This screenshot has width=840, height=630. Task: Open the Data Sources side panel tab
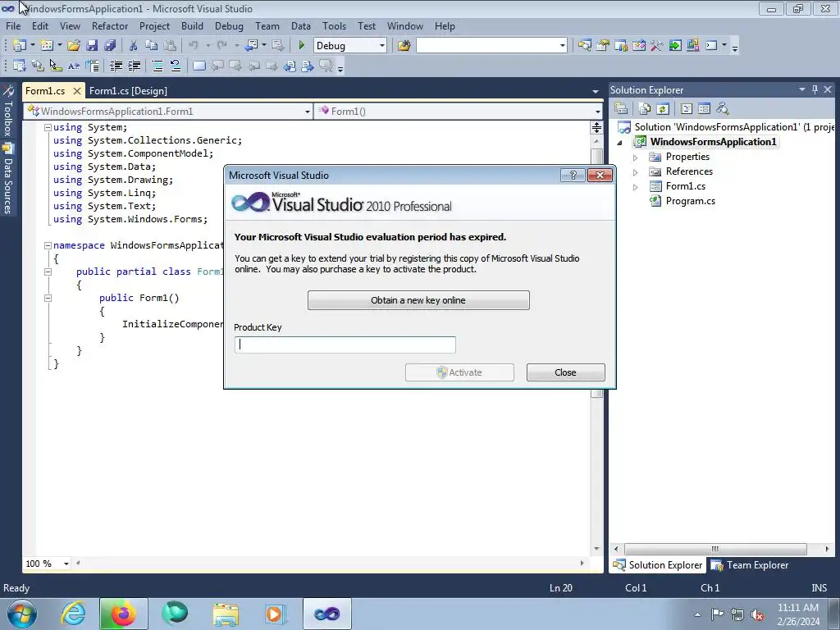pyautogui.click(x=8, y=180)
